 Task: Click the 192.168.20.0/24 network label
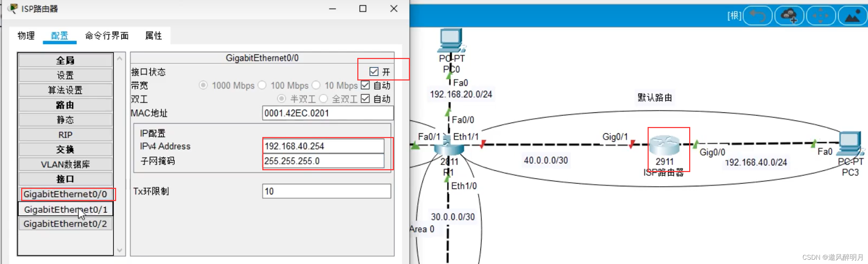(461, 94)
